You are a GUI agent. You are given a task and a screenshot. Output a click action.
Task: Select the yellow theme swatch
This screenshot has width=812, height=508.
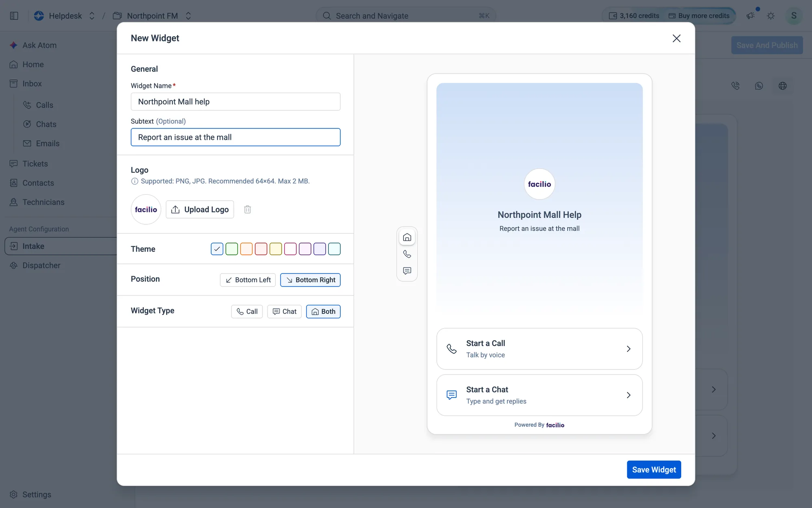276,249
